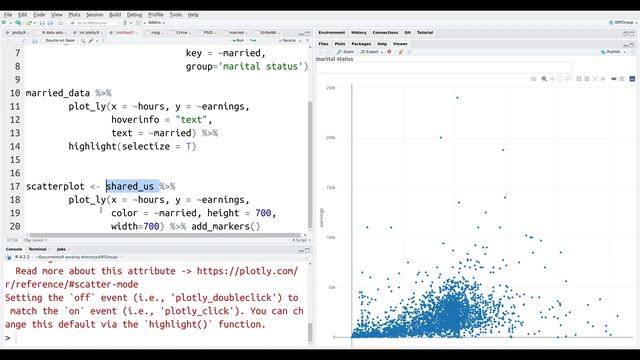Viewport: 640px width, 360px height.
Task: Switch to the Jobs tab
Action: [62, 249]
